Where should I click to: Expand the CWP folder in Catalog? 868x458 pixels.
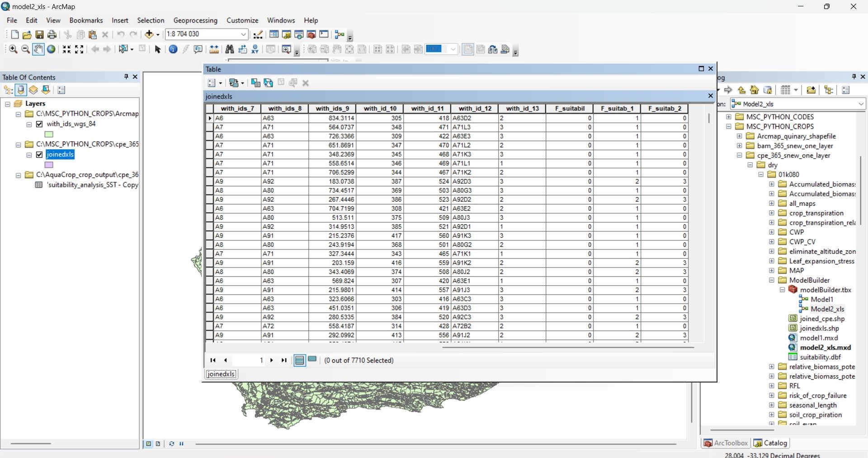point(771,232)
